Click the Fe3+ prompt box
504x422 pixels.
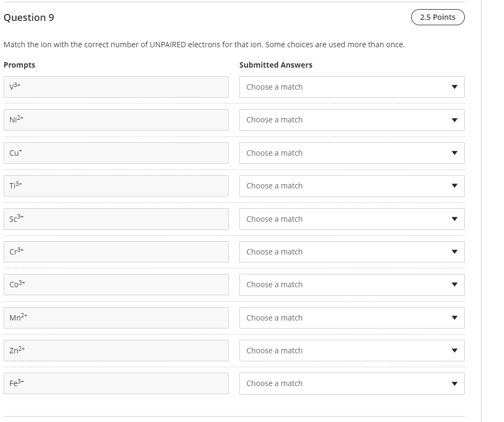(116, 383)
